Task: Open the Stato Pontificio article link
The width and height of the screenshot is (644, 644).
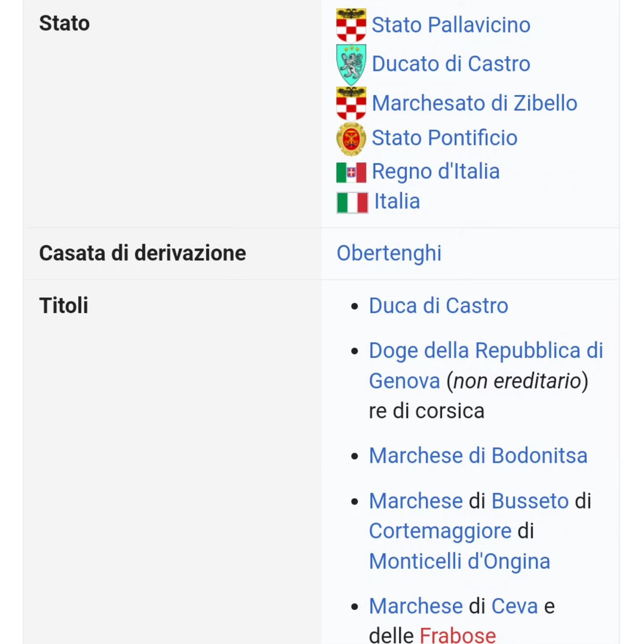Action: tap(445, 138)
